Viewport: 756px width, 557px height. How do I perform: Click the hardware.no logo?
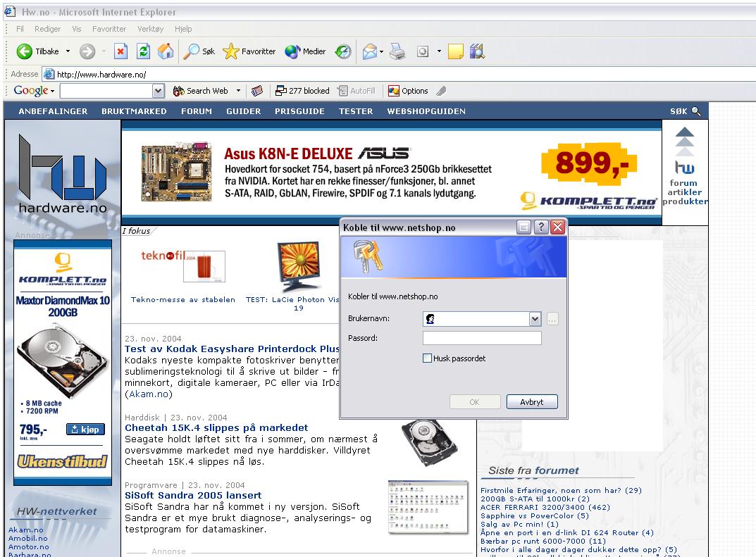[x=62, y=175]
